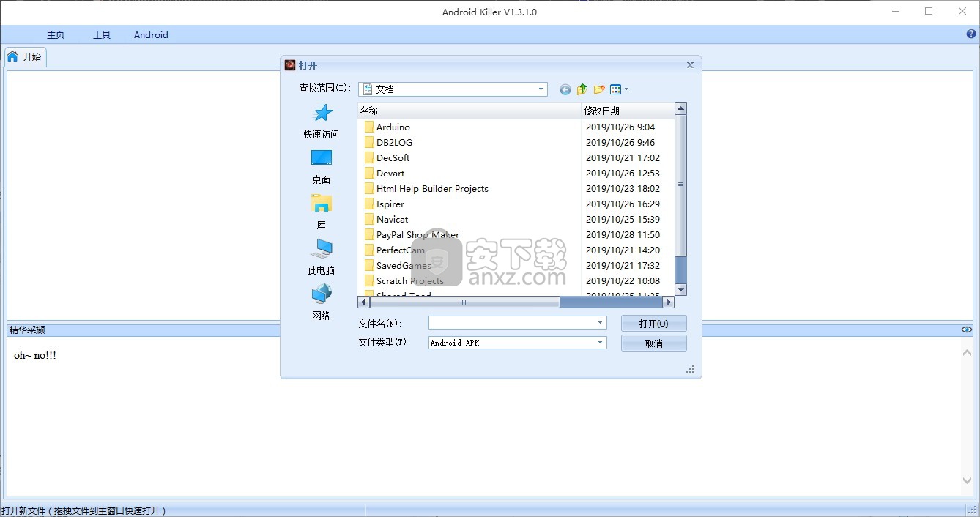Click the DecSoft folder icon

click(x=369, y=157)
